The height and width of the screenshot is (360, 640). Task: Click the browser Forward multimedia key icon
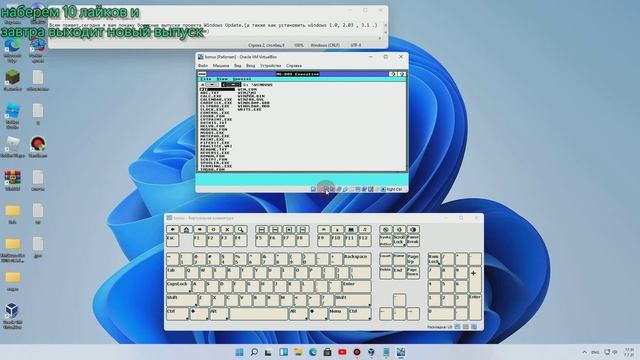200,229
